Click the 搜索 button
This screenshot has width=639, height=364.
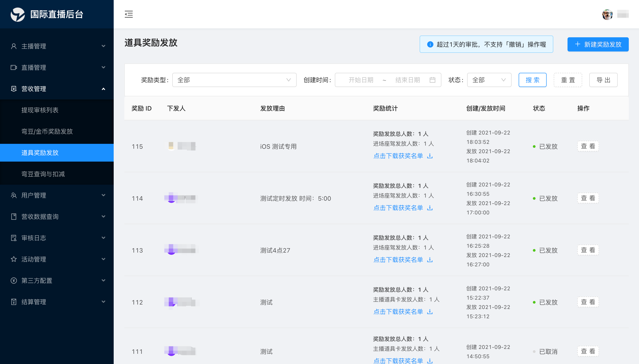[532, 80]
